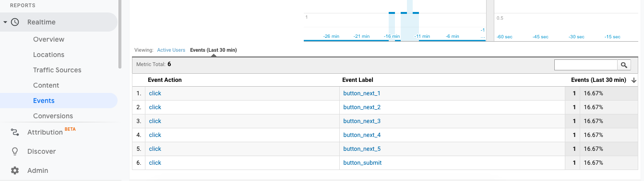Click the table search magnifier button
The image size is (644, 181).
tap(624, 65)
